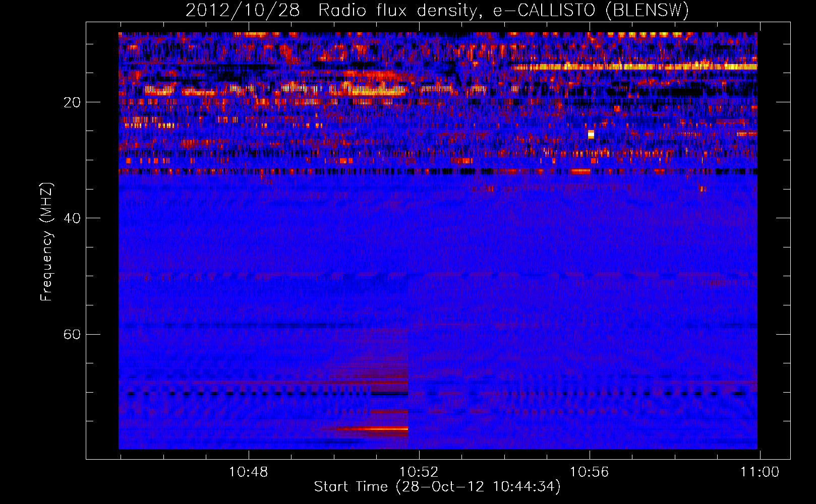Click the 11:00 time tick label
Image resolution: width=816 pixels, height=504 pixels.
(760, 472)
